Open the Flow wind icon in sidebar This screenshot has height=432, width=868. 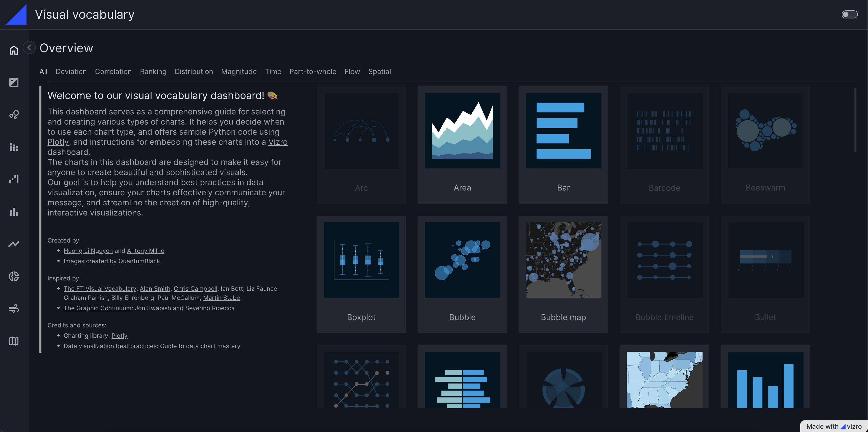click(x=14, y=309)
